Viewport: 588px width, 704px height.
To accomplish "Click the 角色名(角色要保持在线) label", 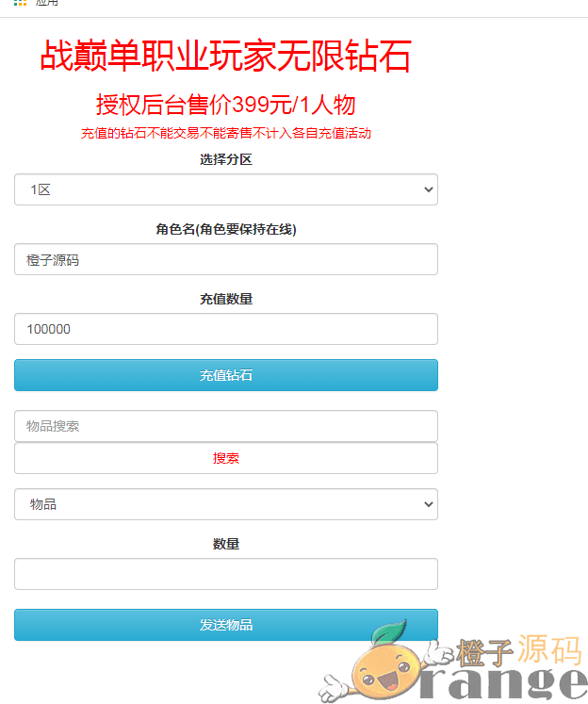I will pyautogui.click(x=226, y=229).
